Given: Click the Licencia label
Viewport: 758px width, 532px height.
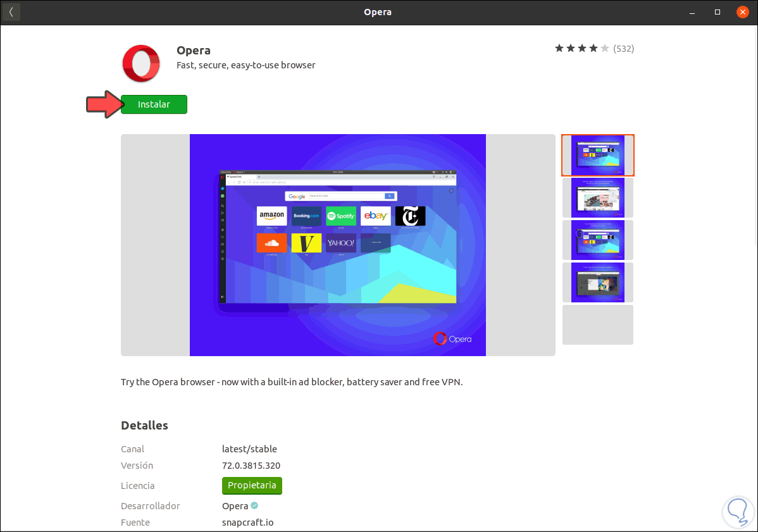Looking at the screenshot, I should click(x=138, y=486).
